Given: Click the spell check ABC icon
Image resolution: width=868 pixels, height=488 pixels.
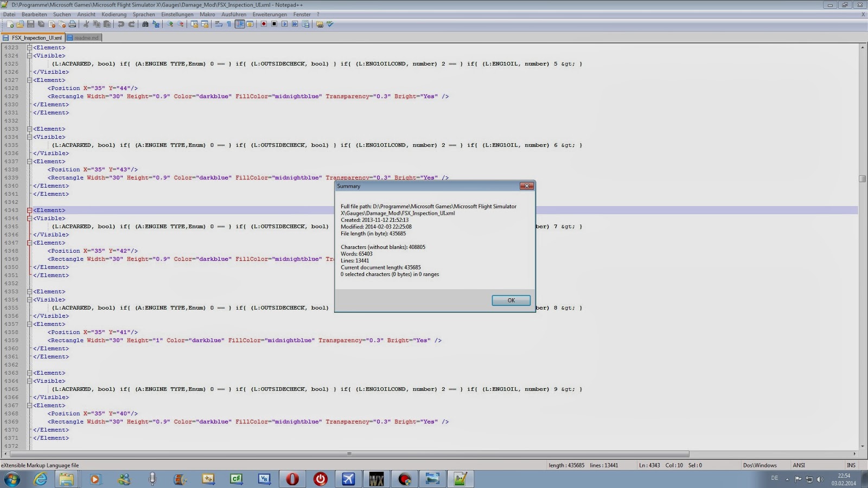Looking at the screenshot, I should click(x=330, y=24).
